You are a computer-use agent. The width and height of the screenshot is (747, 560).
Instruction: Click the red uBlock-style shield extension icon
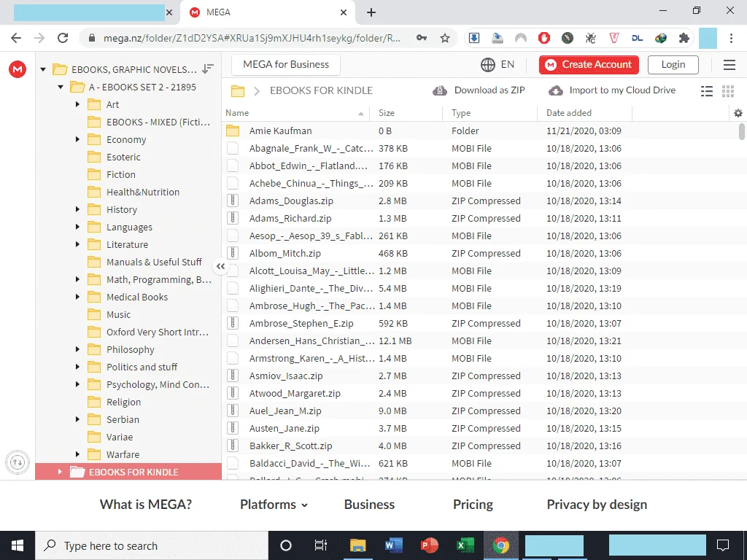click(x=544, y=38)
